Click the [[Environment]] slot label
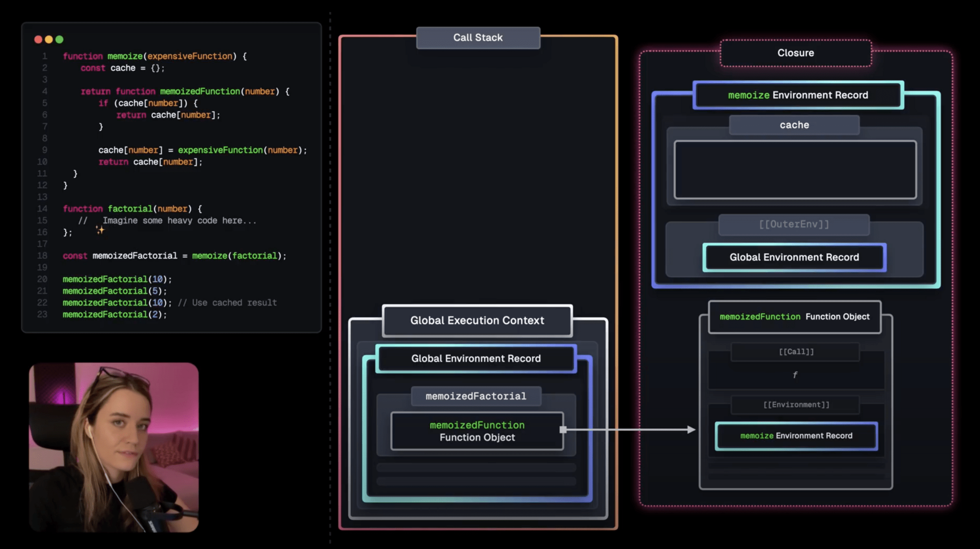The image size is (980, 549). [796, 405]
